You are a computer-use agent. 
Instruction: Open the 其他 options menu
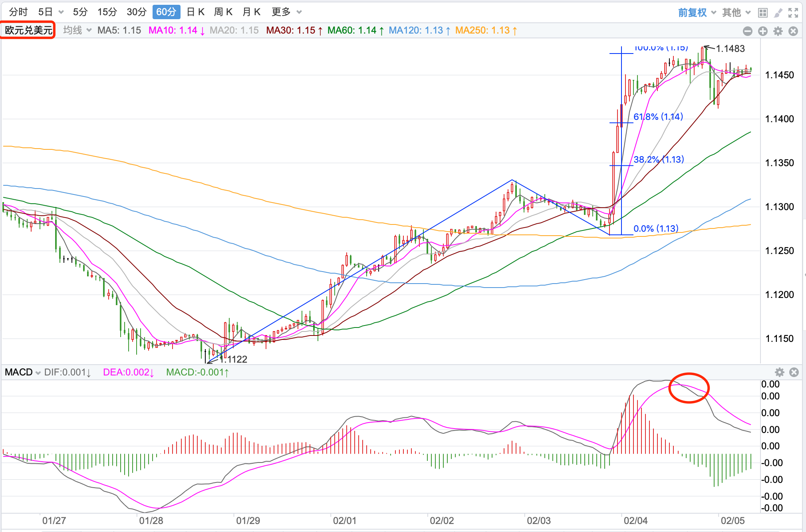(736, 13)
